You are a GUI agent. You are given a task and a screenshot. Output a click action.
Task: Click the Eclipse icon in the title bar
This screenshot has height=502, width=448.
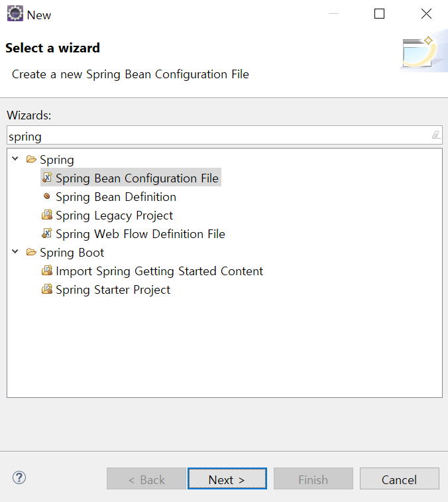point(15,13)
